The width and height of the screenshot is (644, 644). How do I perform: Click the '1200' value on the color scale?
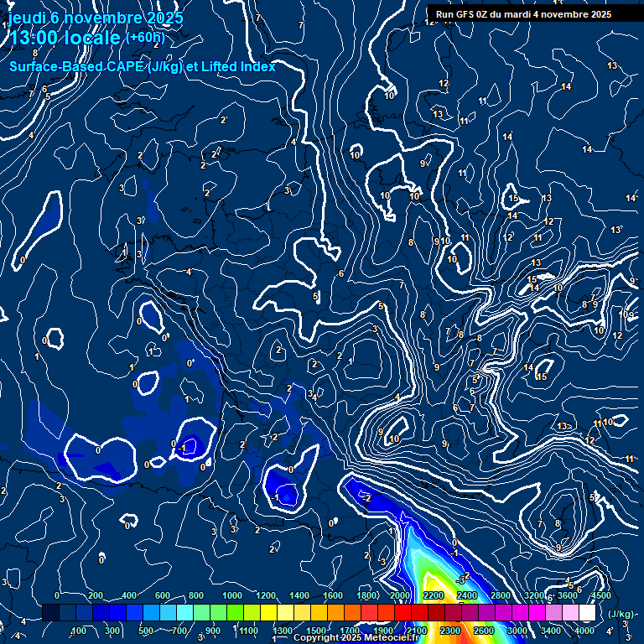[x=265, y=595]
